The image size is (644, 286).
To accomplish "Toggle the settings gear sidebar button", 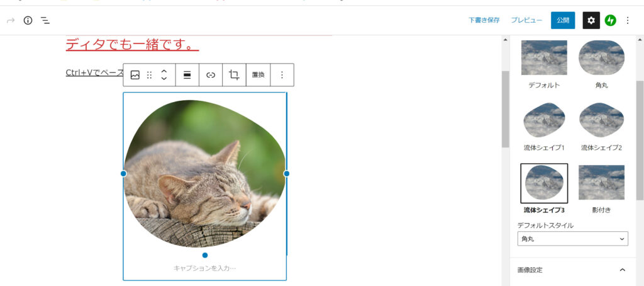I will (591, 20).
